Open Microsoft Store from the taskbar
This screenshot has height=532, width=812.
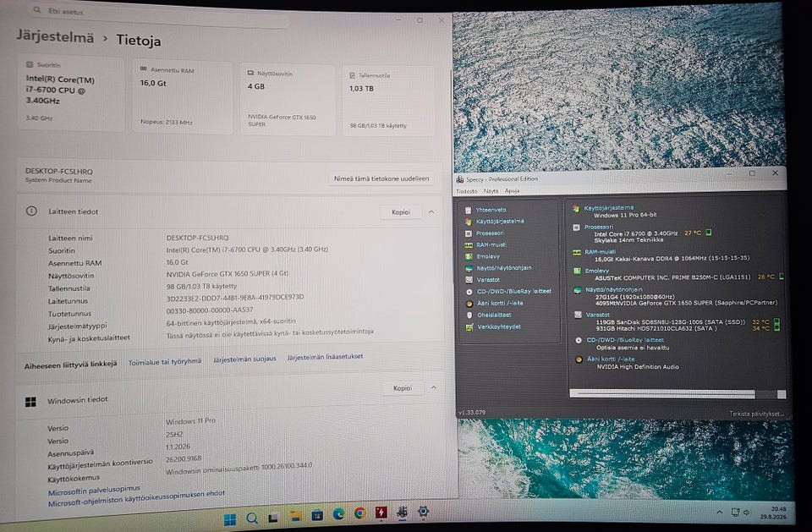317,515
